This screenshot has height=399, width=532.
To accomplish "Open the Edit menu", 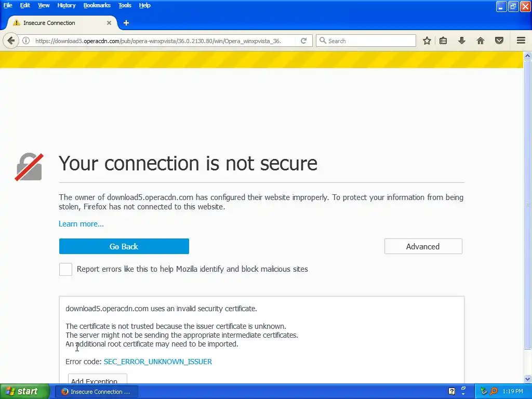I will (x=25, y=5).
